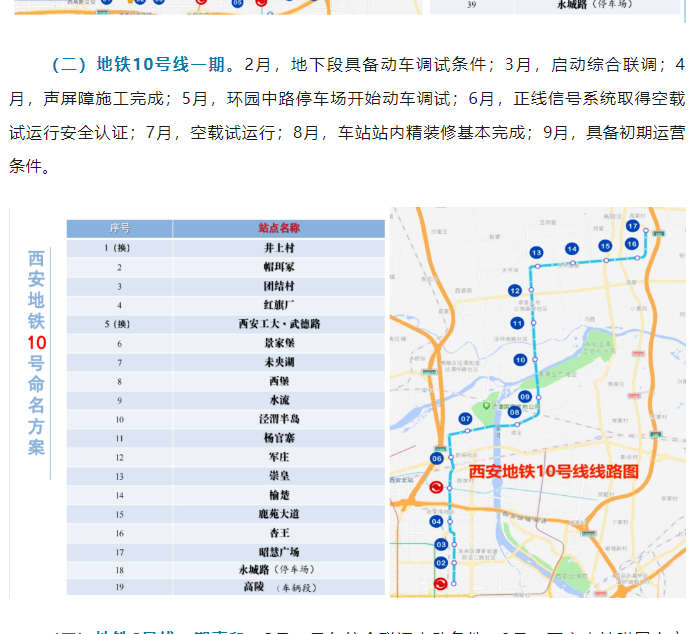Select the 井上村 station row
The width and height of the screenshot is (698, 634).
point(226,248)
